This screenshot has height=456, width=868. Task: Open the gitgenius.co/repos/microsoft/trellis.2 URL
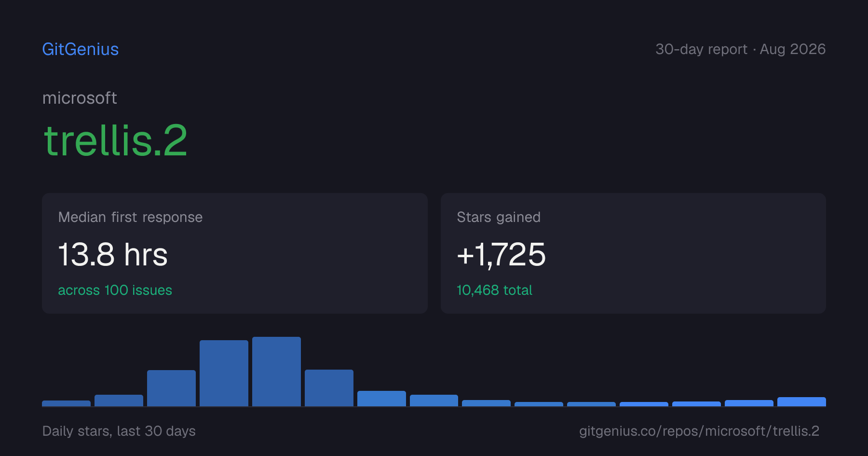click(x=699, y=431)
